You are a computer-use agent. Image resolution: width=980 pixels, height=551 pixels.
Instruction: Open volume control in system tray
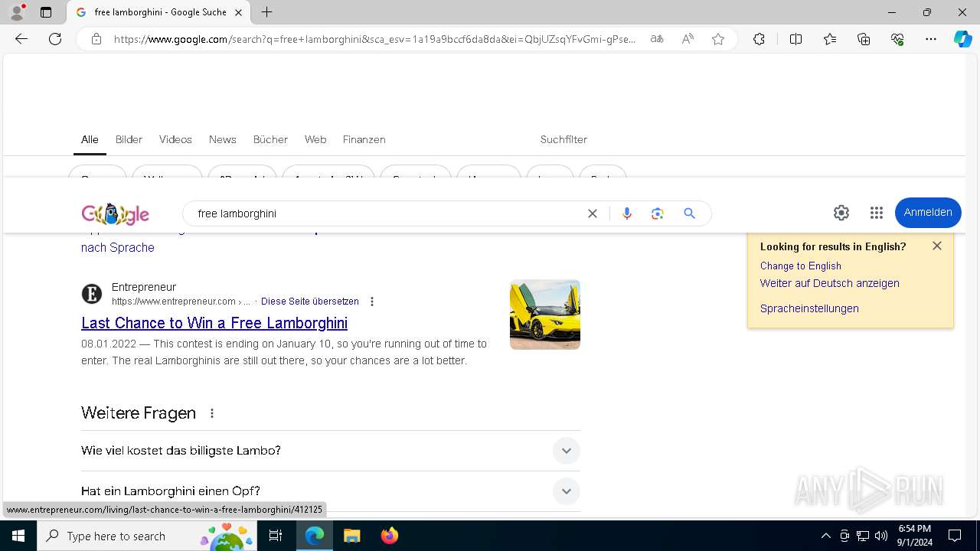[x=881, y=536]
